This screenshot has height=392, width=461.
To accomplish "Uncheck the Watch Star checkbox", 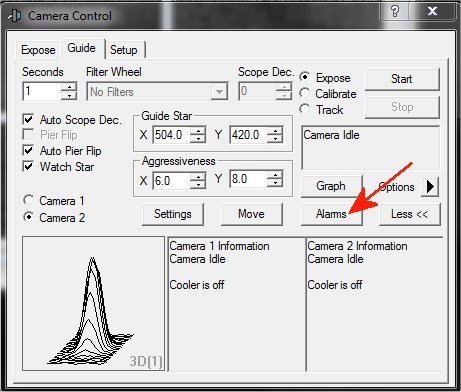I will (28, 166).
